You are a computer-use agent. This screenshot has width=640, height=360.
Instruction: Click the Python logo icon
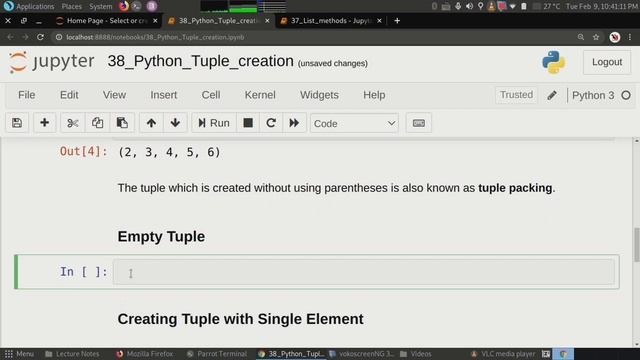coord(554,62)
